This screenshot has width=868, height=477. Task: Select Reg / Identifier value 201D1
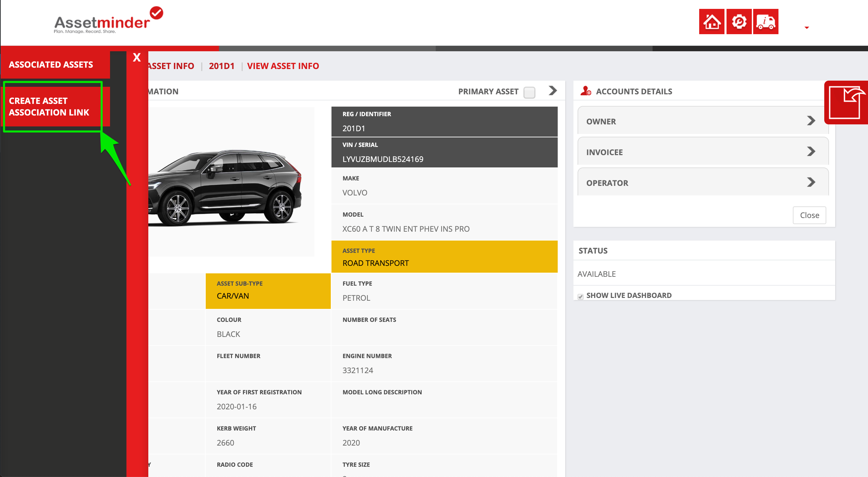(354, 128)
